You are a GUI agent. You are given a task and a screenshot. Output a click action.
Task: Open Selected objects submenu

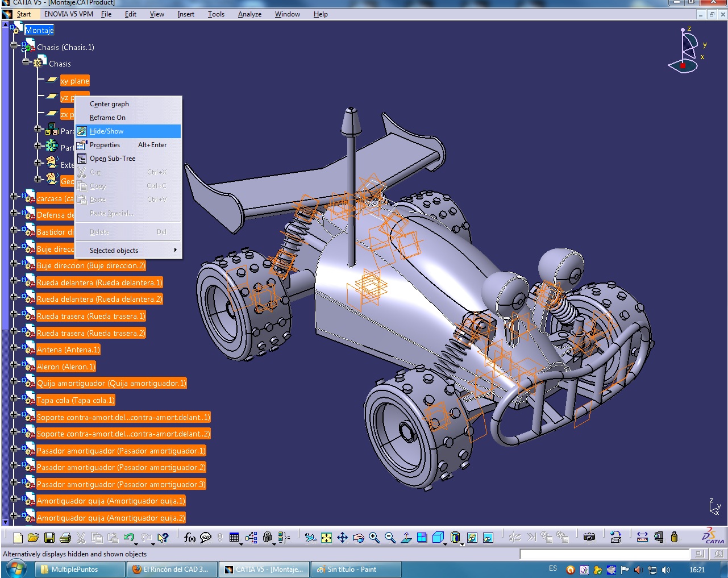point(128,250)
